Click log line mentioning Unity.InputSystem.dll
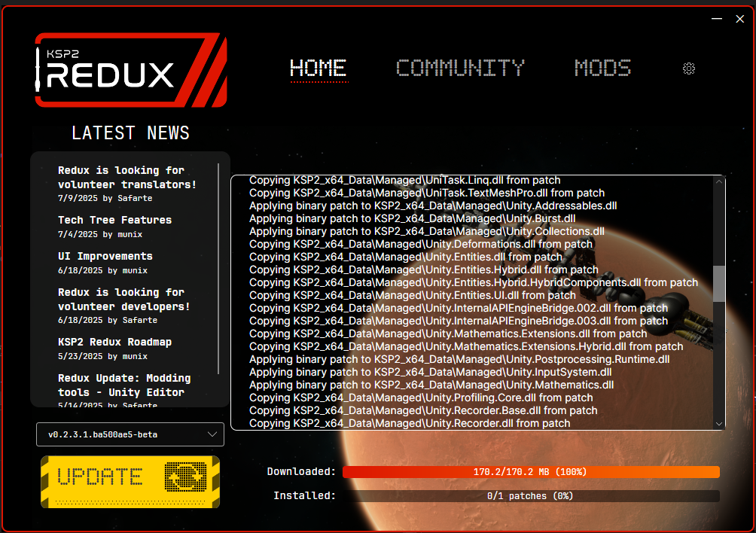The height and width of the screenshot is (533, 756). click(x=431, y=372)
